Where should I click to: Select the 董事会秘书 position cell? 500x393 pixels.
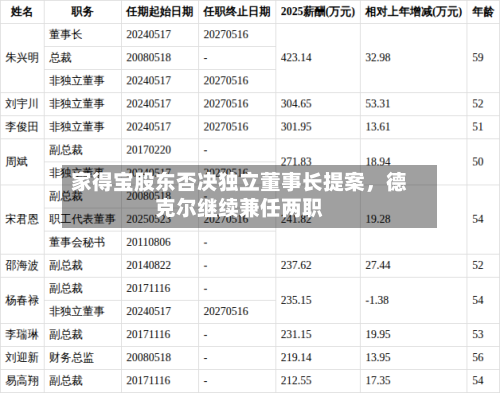[77, 242]
